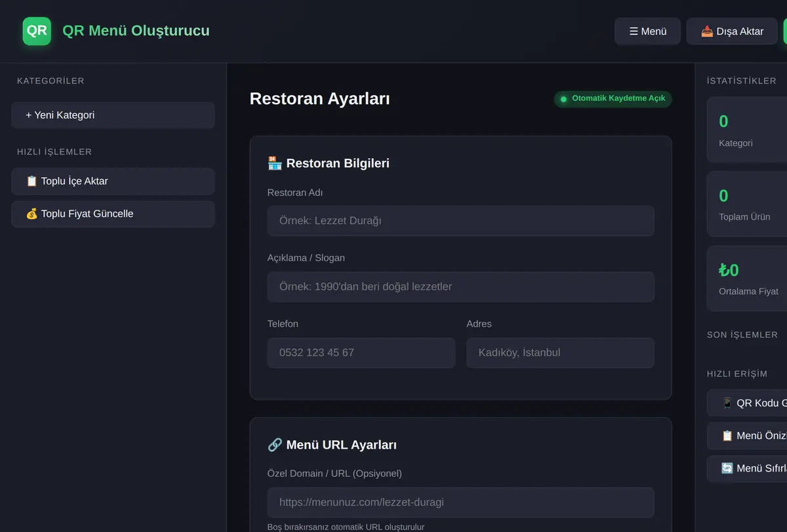The height and width of the screenshot is (532, 787).
Task: Click the HIZLI ERİŞİM label
Action: tap(737, 374)
